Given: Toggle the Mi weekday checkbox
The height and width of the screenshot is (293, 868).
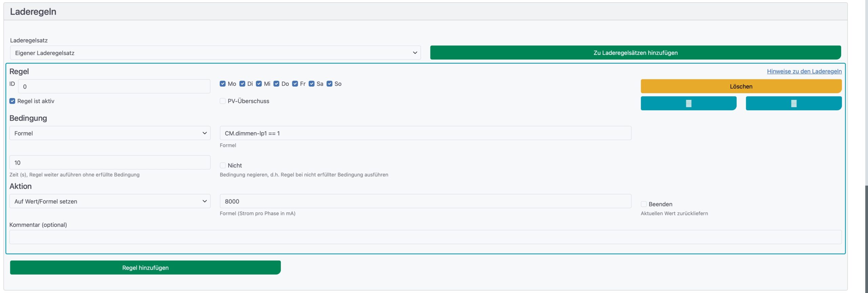Looking at the screenshot, I should click(259, 84).
